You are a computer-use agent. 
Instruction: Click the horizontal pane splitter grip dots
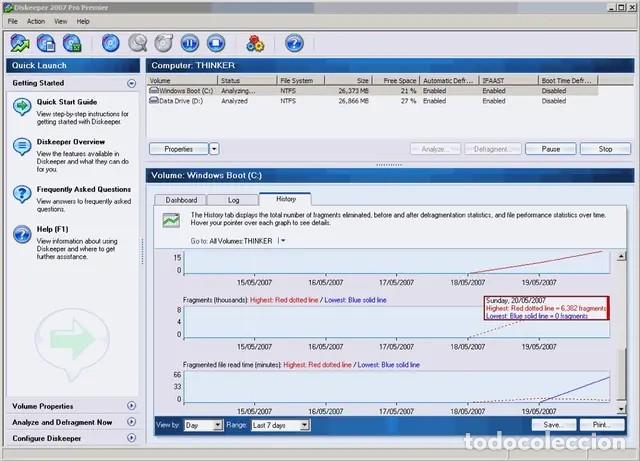click(x=389, y=165)
